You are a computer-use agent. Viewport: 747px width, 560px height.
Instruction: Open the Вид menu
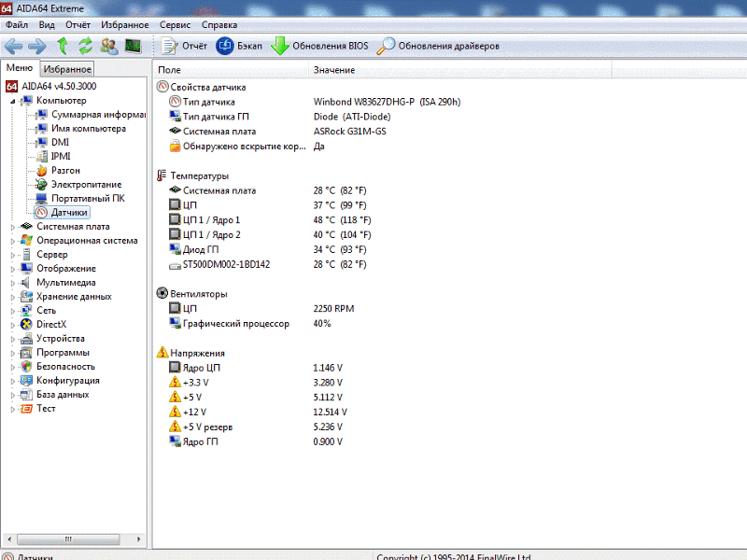point(47,25)
